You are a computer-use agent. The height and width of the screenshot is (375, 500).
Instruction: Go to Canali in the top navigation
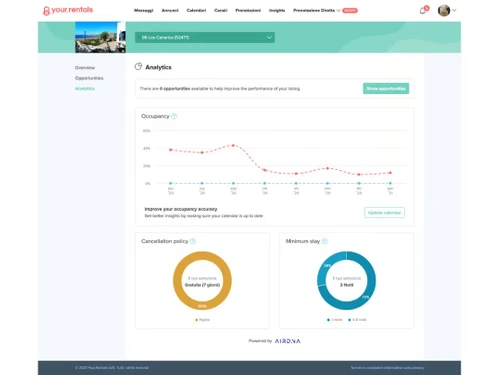pyautogui.click(x=221, y=11)
